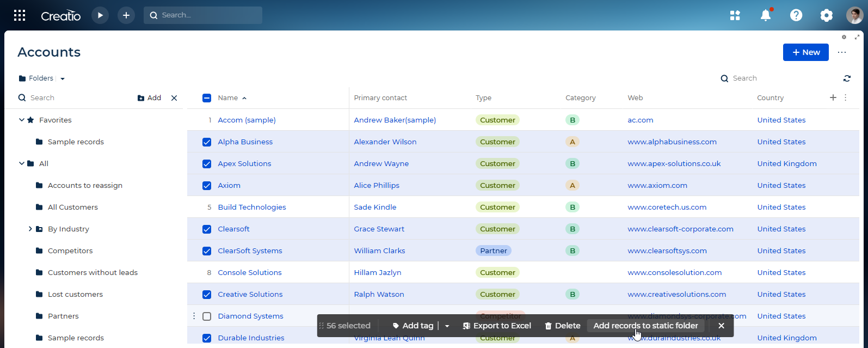This screenshot has height=348, width=868.
Task: Uncheck the Apex Solutions row
Action: click(x=207, y=163)
